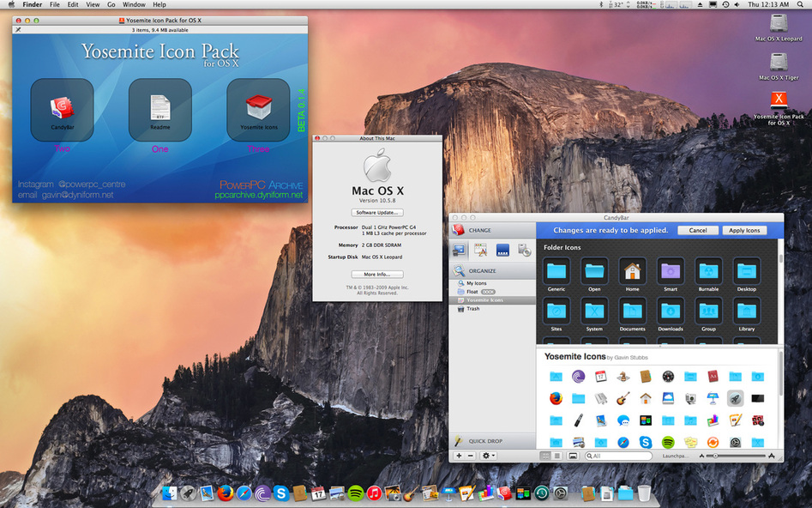Open the Dock icons section in CandyBar
This screenshot has height=508, width=812.
[502, 250]
